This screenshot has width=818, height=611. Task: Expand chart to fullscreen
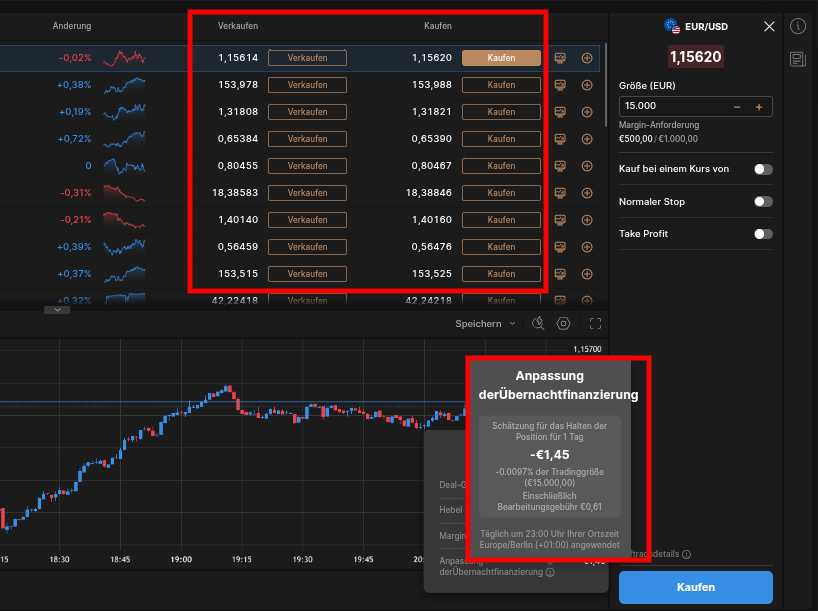[596, 323]
